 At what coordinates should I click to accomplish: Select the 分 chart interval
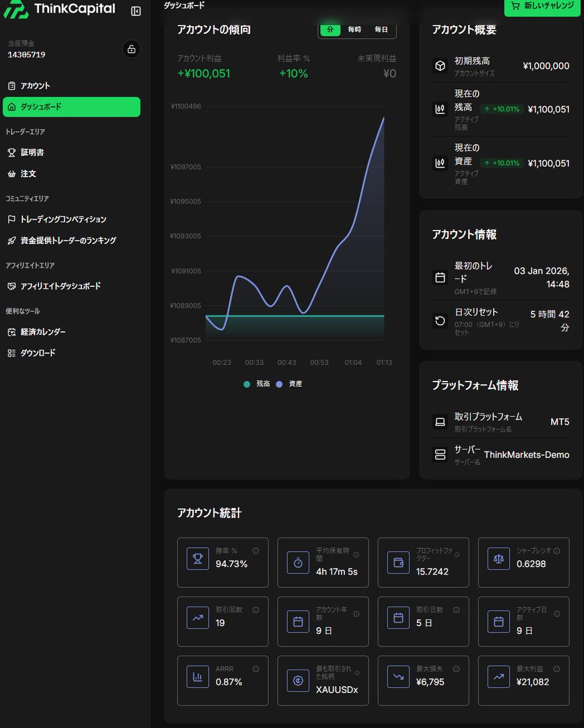[x=330, y=29]
